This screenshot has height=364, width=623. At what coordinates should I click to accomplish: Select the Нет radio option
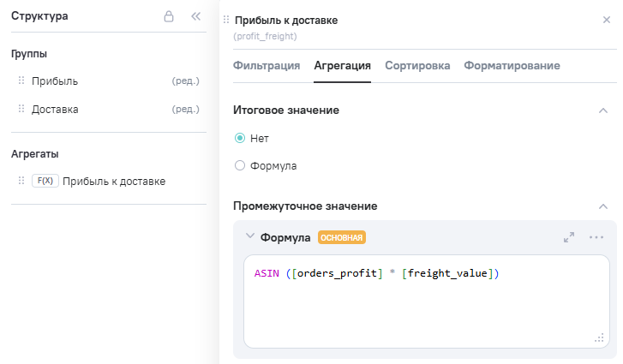click(240, 138)
